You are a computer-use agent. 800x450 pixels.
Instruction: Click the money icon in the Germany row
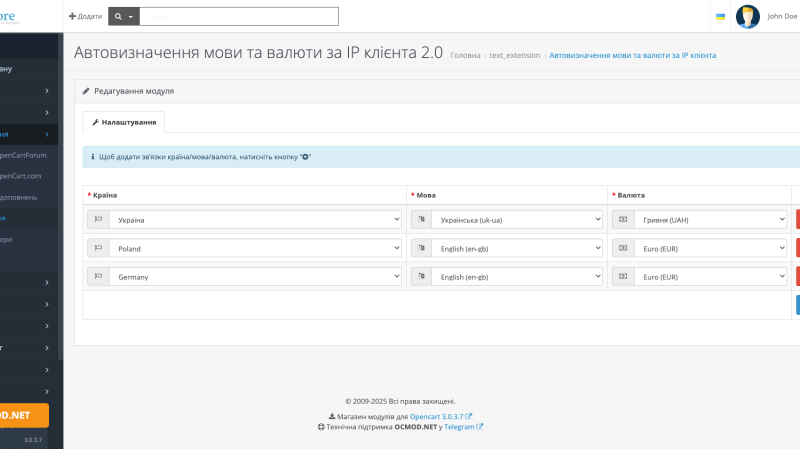623,277
